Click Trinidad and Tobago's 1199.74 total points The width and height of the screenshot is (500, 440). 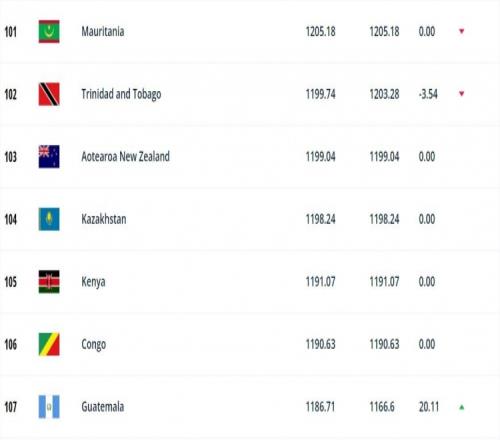pyautogui.click(x=321, y=94)
